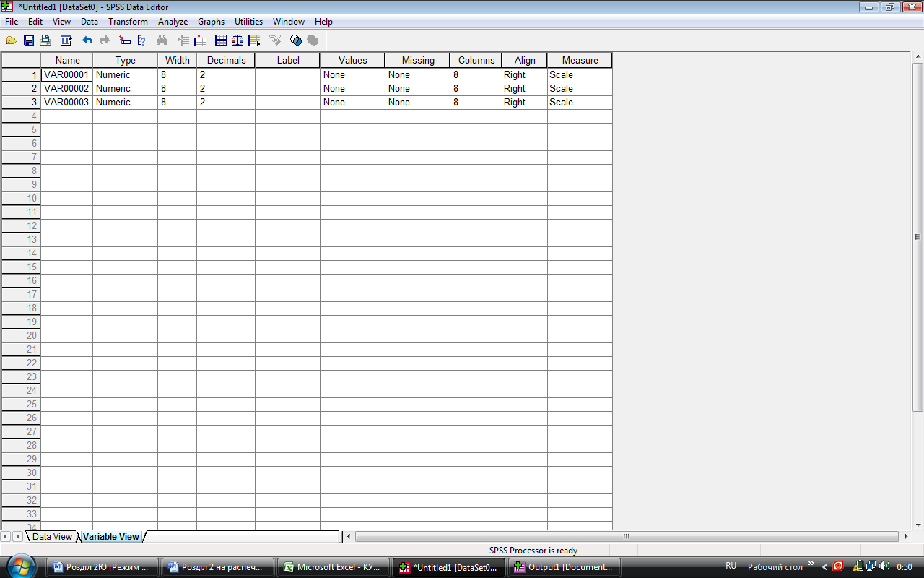The image size is (924, 578).
Task: Select the VAR00003 name cell
Action: click(66, 102)
